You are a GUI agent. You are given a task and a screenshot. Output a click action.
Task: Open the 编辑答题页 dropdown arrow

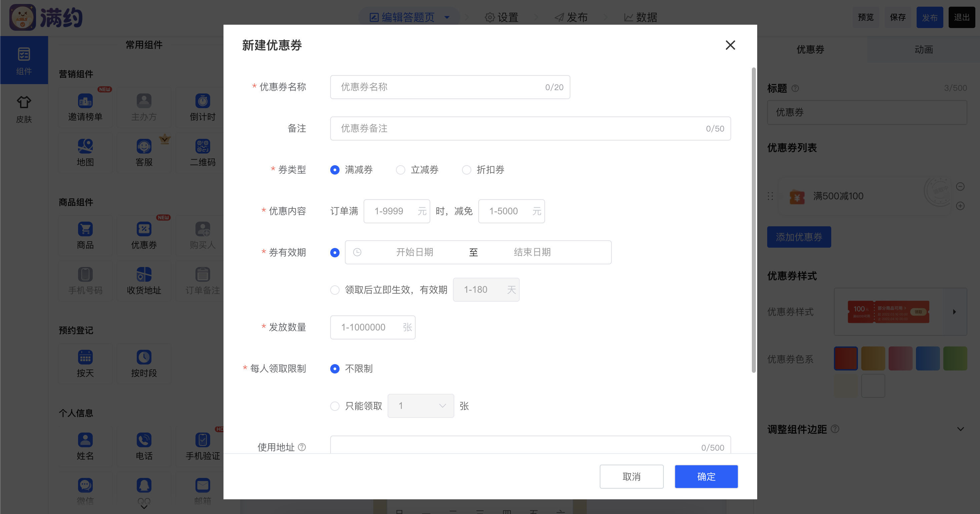[447, 17]
